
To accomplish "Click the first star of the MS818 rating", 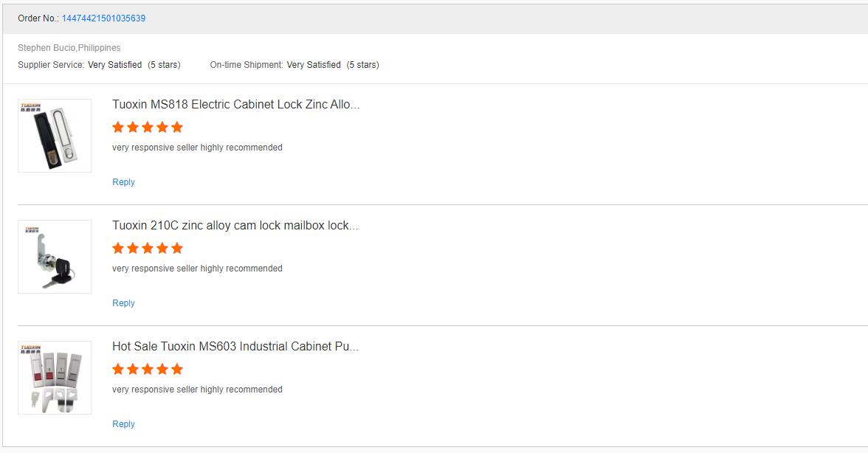I will point(118,127).
